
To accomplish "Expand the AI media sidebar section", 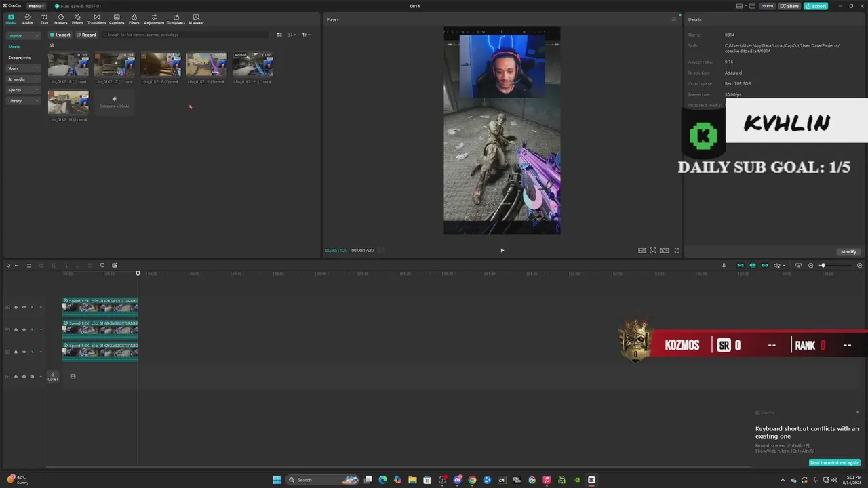I will click(x=23, y=79).
